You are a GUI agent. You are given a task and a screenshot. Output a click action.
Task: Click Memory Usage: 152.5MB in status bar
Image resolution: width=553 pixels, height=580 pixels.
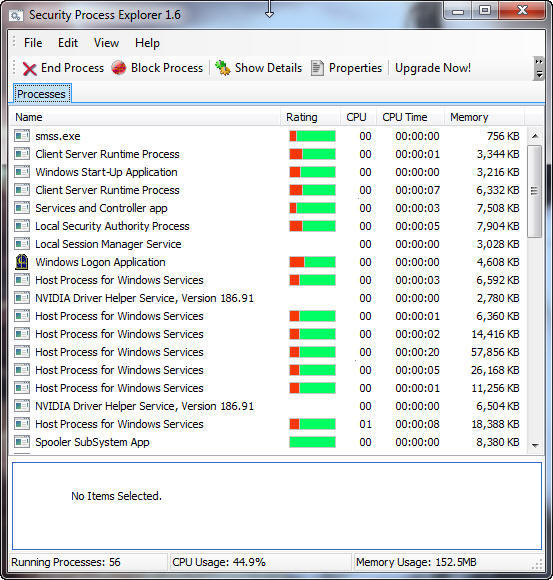tap(416, 562)
